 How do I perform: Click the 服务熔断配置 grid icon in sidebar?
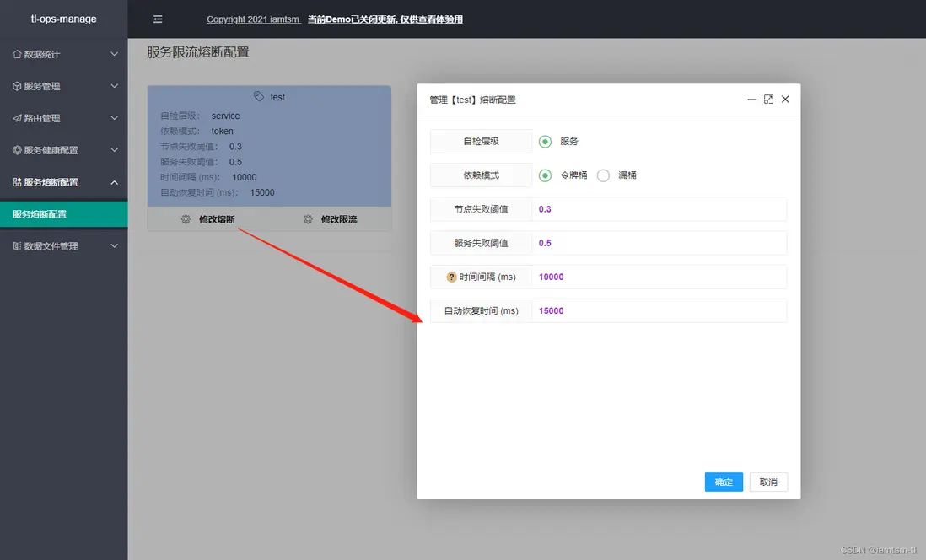[x=17, y=182]
